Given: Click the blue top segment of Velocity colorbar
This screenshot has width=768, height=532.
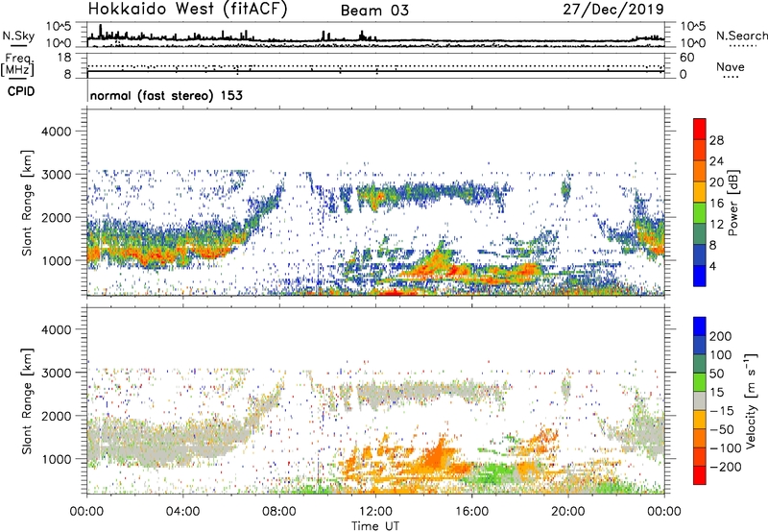Looking at the screenshot, I should (x=700, y=326).
